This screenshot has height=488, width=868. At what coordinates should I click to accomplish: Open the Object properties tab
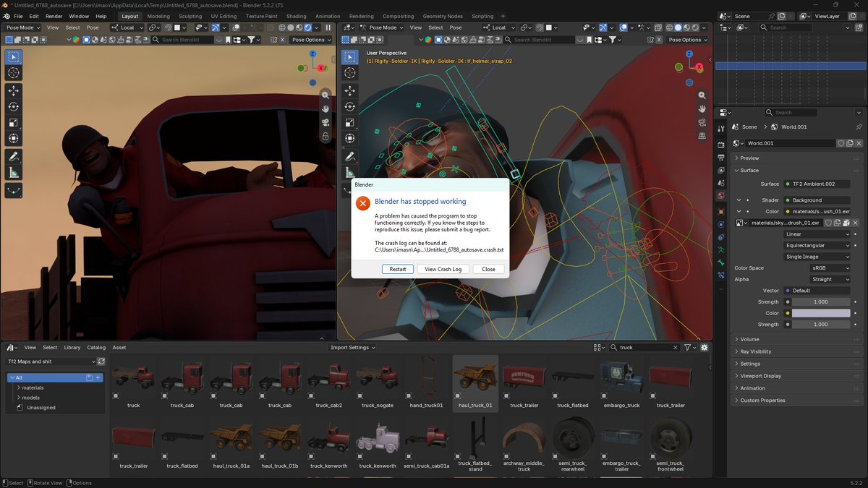[720, 212]
